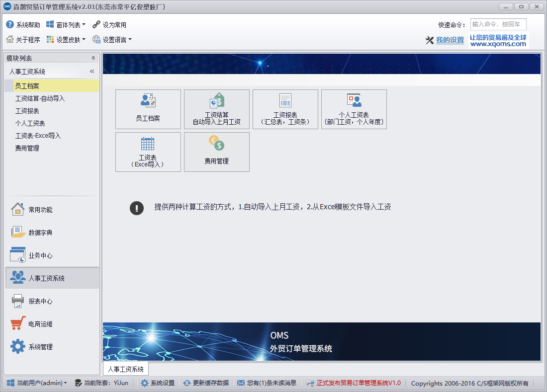The width and height of the screenshot is (547, 392).
Task: Open the 设置皮肤 dropdown
Action: (66, 39)
